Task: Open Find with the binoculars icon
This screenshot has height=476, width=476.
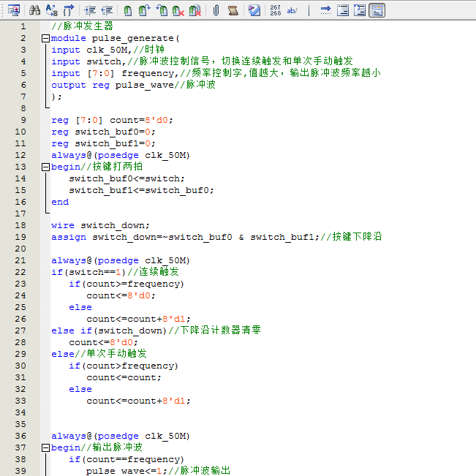Action: pos(34,10)
